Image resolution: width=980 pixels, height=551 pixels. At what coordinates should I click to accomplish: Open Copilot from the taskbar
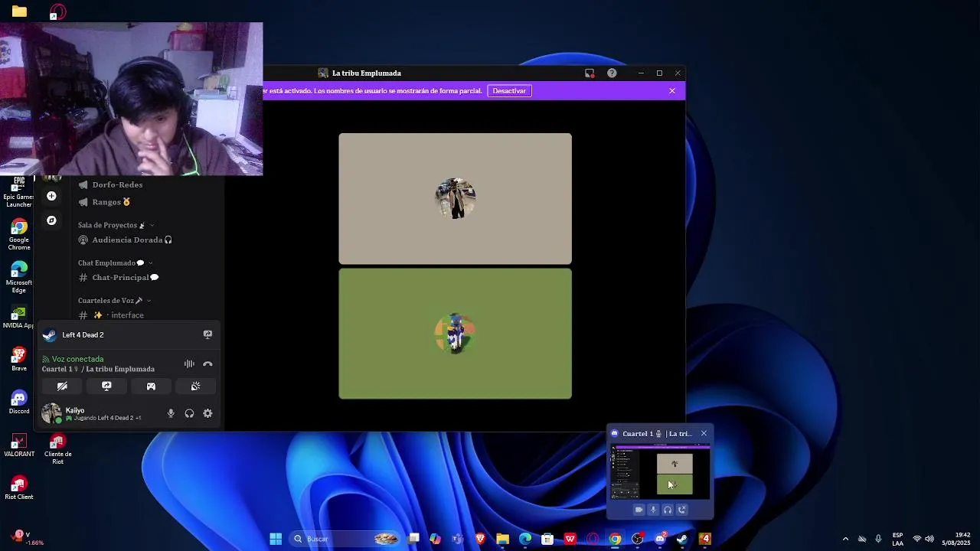coord(436,539)
